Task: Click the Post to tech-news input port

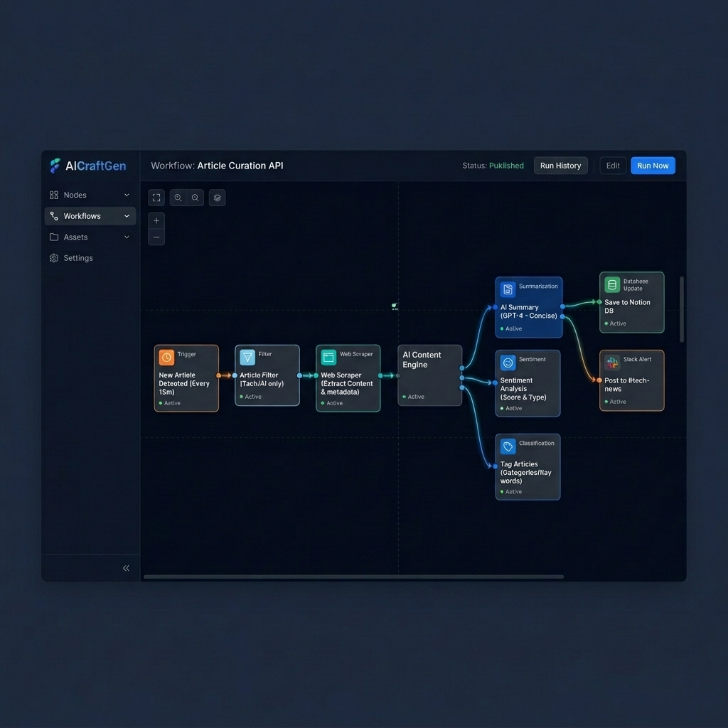Action: (599, 380)
